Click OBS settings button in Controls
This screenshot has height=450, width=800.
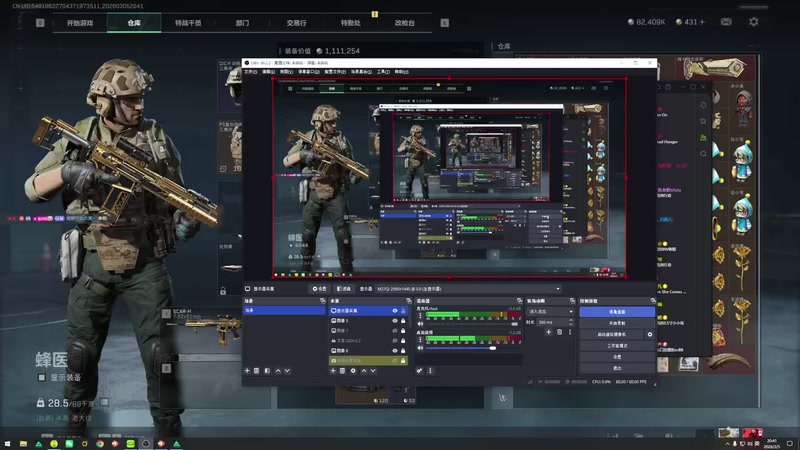point(617,357)
